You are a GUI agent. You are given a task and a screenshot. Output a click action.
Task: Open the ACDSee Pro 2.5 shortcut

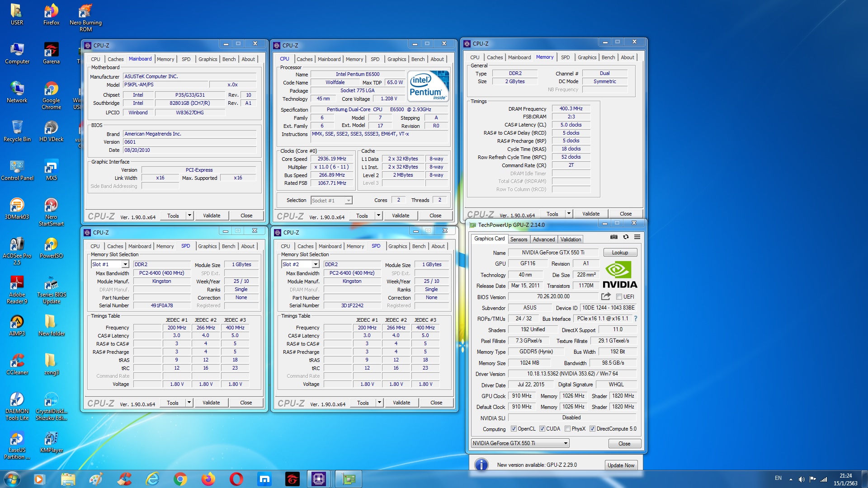point(17,251)
